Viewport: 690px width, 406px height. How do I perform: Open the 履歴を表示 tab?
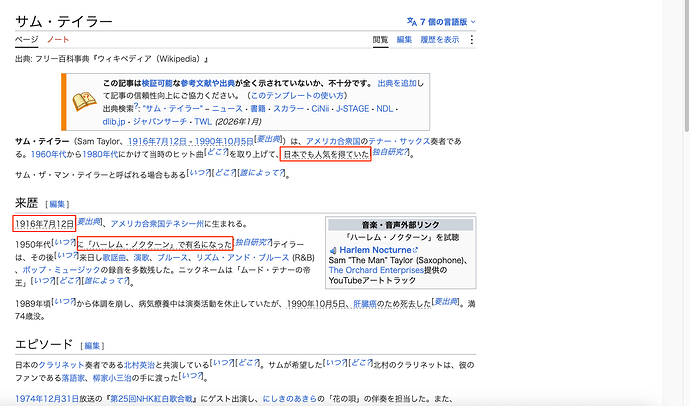click(439, 40)
